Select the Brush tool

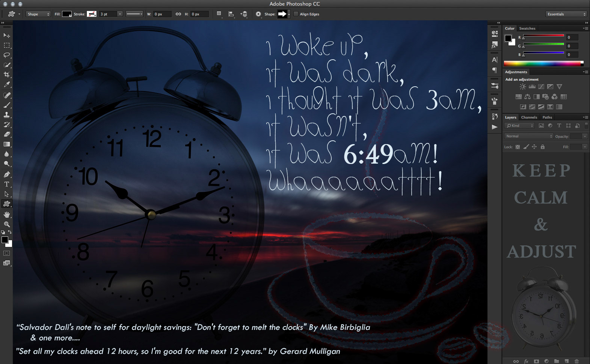[x=7, y=105]
